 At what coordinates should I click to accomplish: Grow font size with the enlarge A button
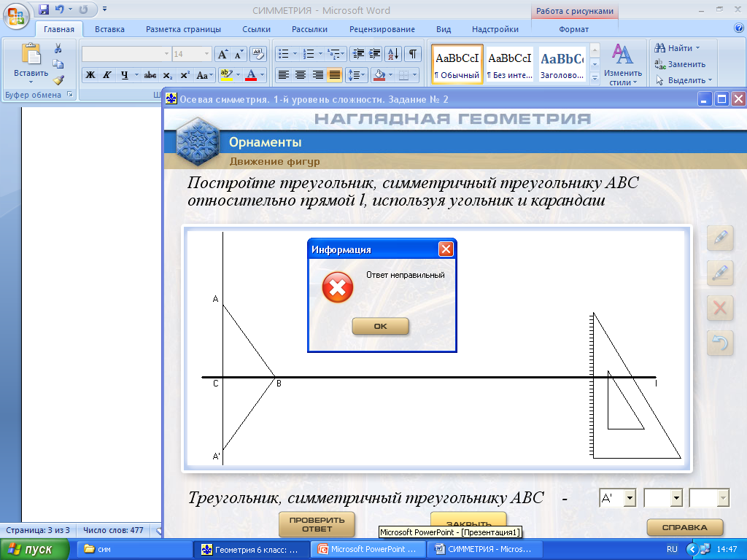[222, 54]
